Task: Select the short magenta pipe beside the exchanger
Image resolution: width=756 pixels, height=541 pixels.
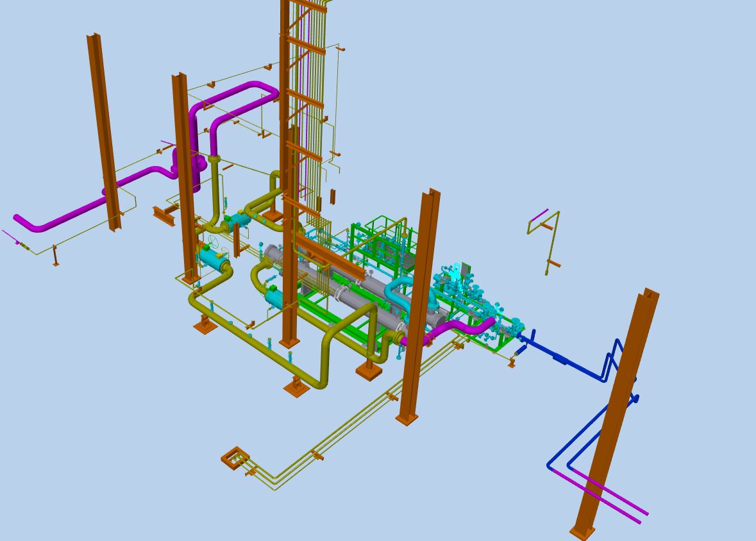Action: 462,327
